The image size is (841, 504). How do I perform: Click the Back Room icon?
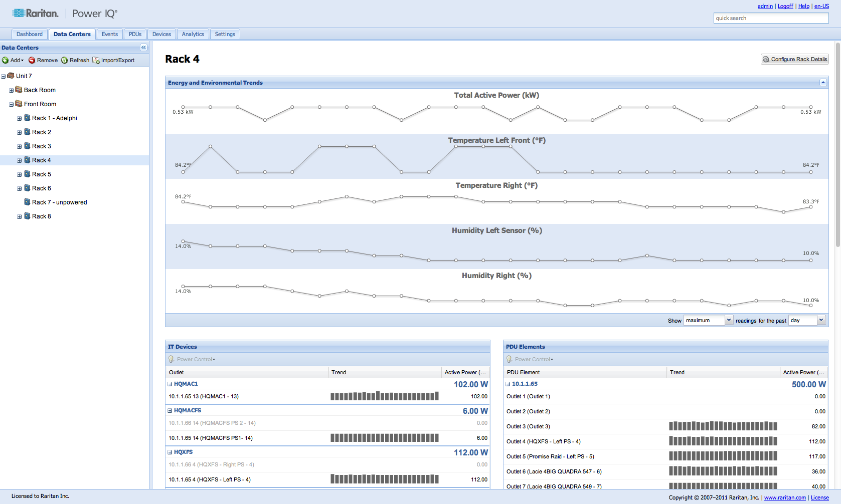tap(19, 90)
